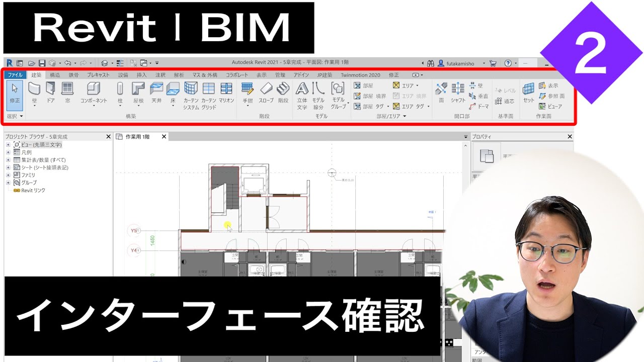
Task: Switch to the 表示 ribbon tab
Action: click(x=262, y=75)
